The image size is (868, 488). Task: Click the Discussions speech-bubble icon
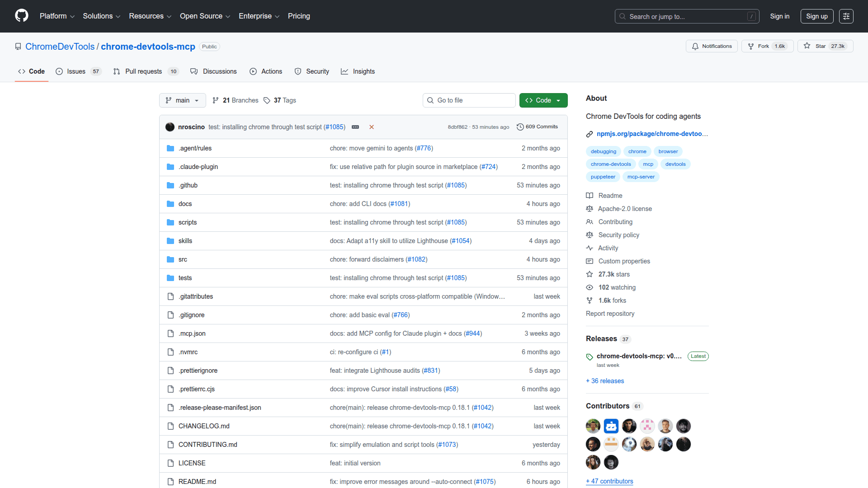194,71
